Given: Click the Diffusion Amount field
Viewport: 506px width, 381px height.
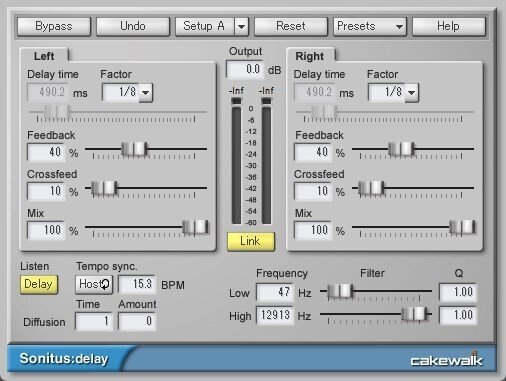Looking at the screenshot, I should point(137,321).
